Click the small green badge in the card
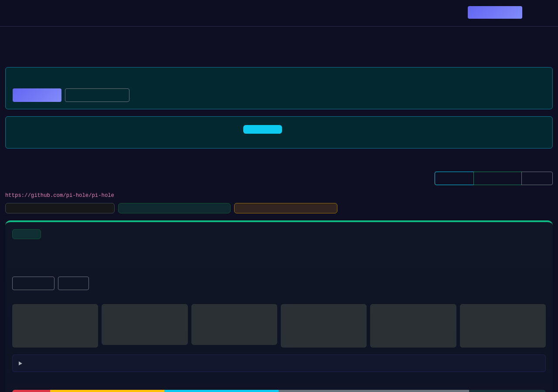The image size is (558, 392). pyautogui.click(x=27, y=234)
